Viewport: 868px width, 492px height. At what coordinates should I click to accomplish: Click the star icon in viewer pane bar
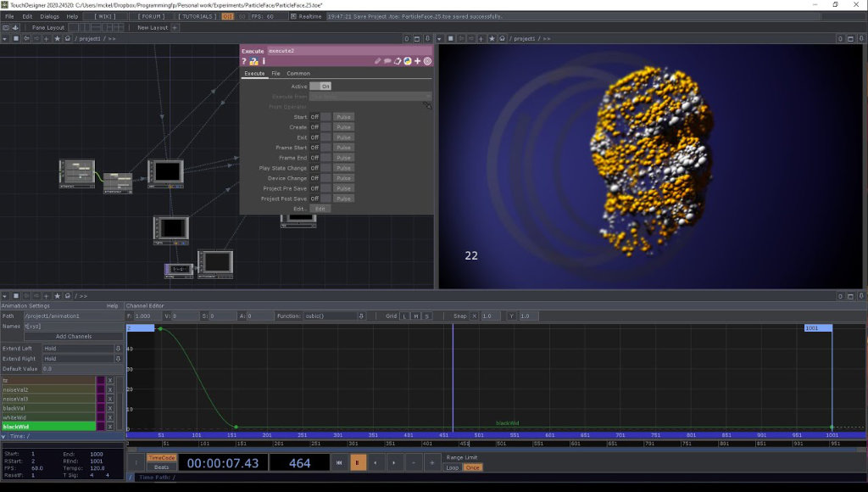click(492, 39)
